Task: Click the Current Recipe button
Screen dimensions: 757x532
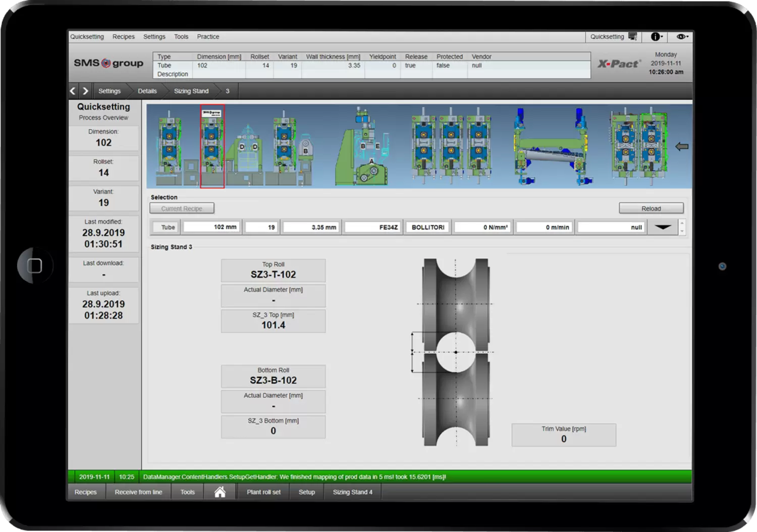Action: [x=182, y=208]
